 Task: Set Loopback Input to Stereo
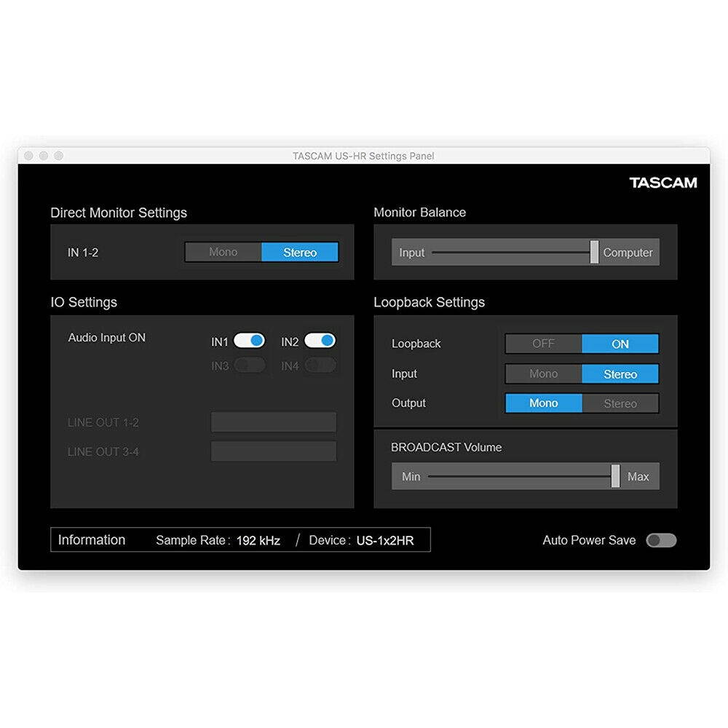[x=620, y=374]
